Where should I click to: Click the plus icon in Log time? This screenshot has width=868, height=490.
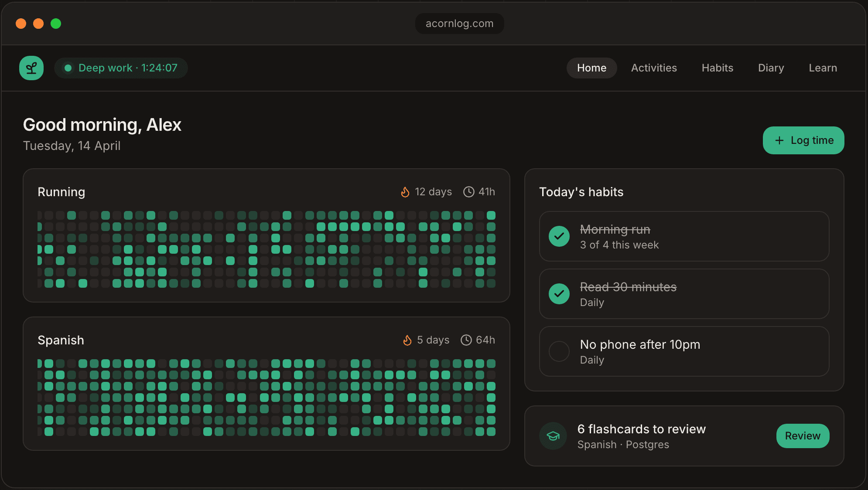tap(779, 140)
